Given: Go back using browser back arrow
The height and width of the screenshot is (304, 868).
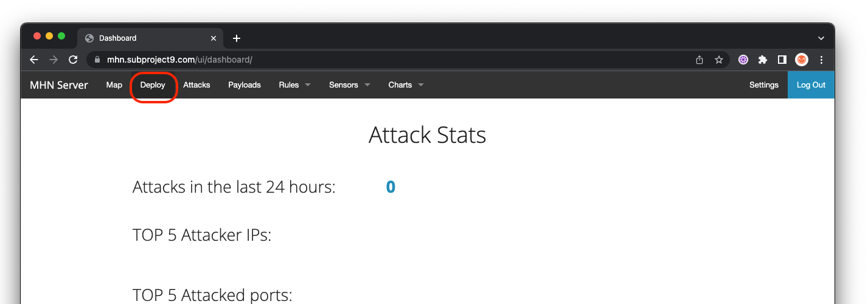Looking at the screenshot, I should [34, 60].
